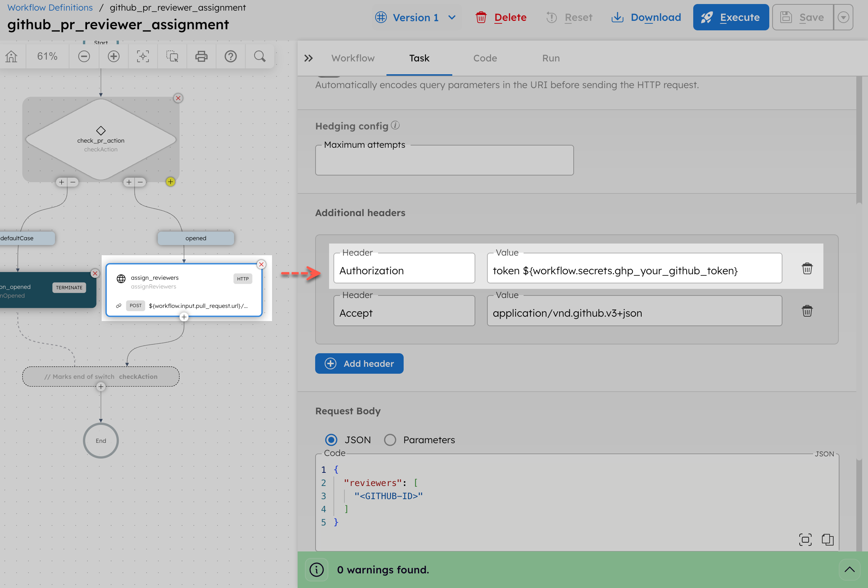
Task: Click the End node circle
Action: tap(101, 441)
